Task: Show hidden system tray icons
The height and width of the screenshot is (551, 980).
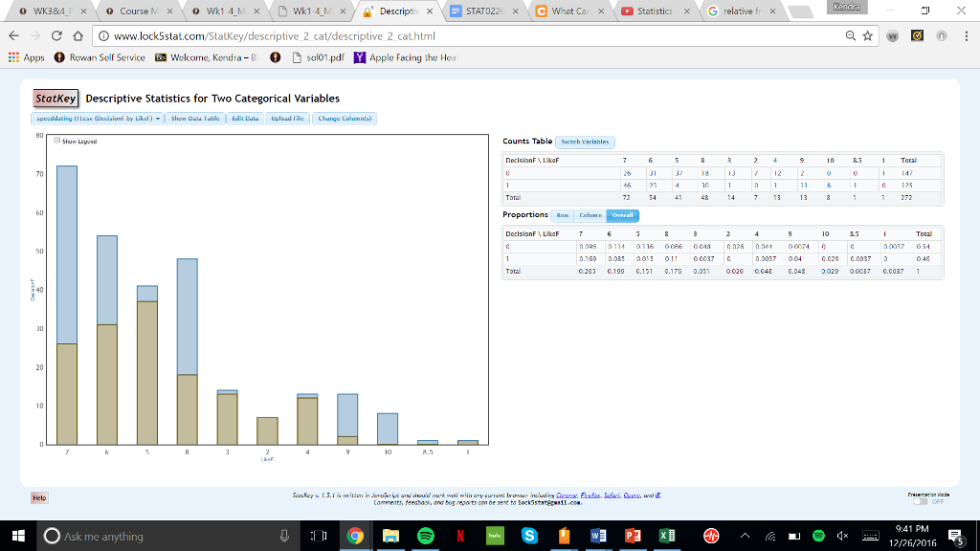Action: 744,536
